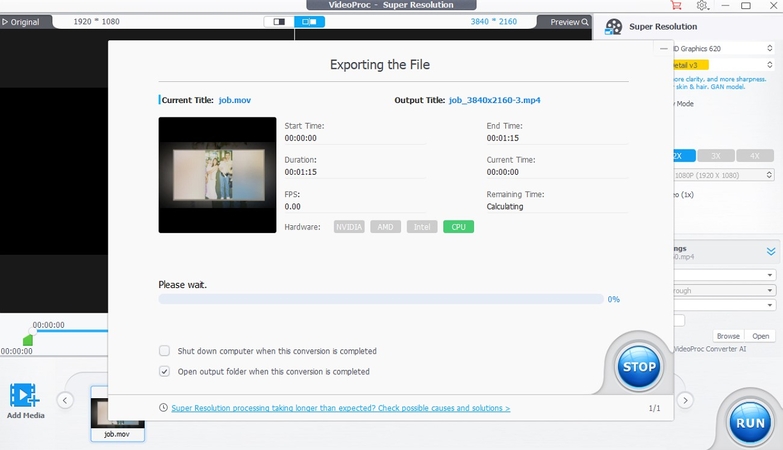Click the Intel hardware badge
This screenshot has width=783, height=450.
click(x=422, y=227)
